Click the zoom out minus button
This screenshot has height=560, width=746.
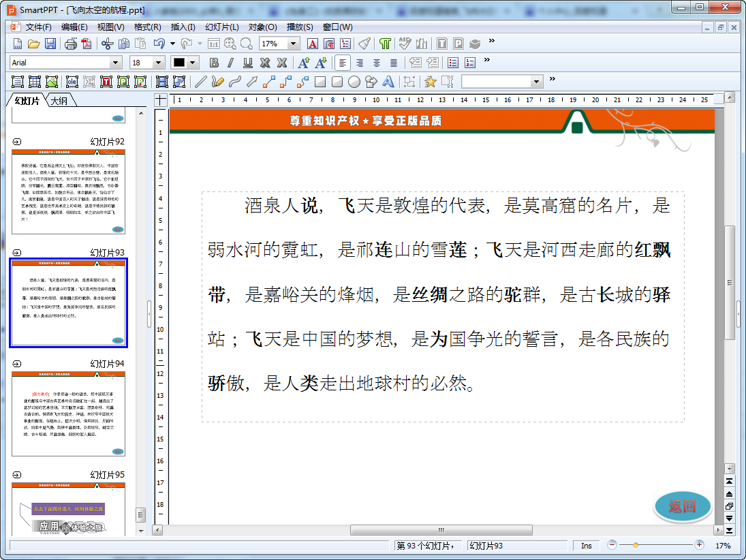coord(612,545)
